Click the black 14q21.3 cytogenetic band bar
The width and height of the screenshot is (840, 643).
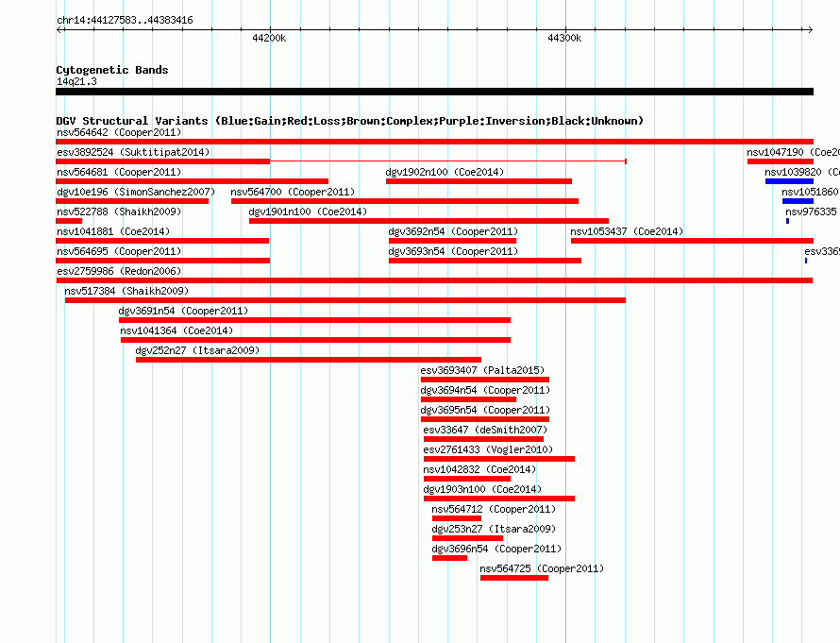[x=434, y=92]
